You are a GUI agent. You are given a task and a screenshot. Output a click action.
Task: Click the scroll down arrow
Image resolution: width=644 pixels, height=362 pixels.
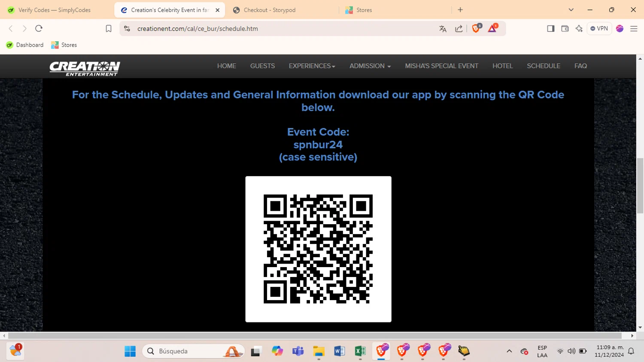(640, 328)
